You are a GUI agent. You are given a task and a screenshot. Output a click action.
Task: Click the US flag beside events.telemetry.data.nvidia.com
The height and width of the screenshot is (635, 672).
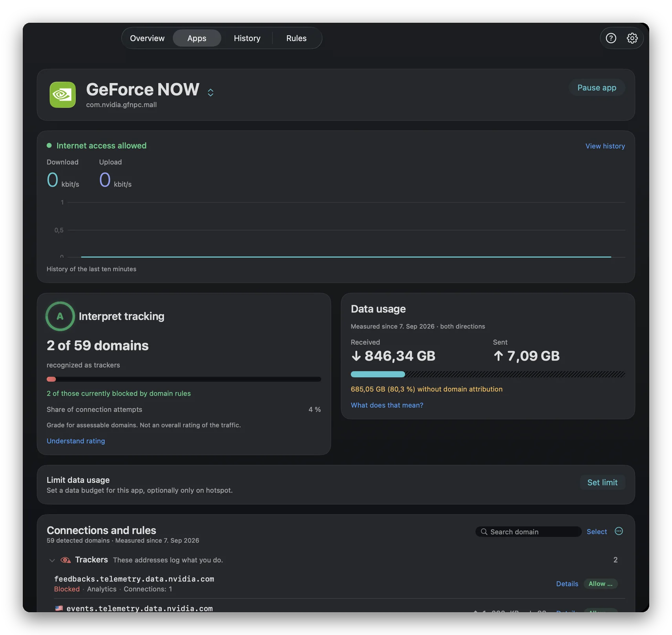(x=59, y=608)
